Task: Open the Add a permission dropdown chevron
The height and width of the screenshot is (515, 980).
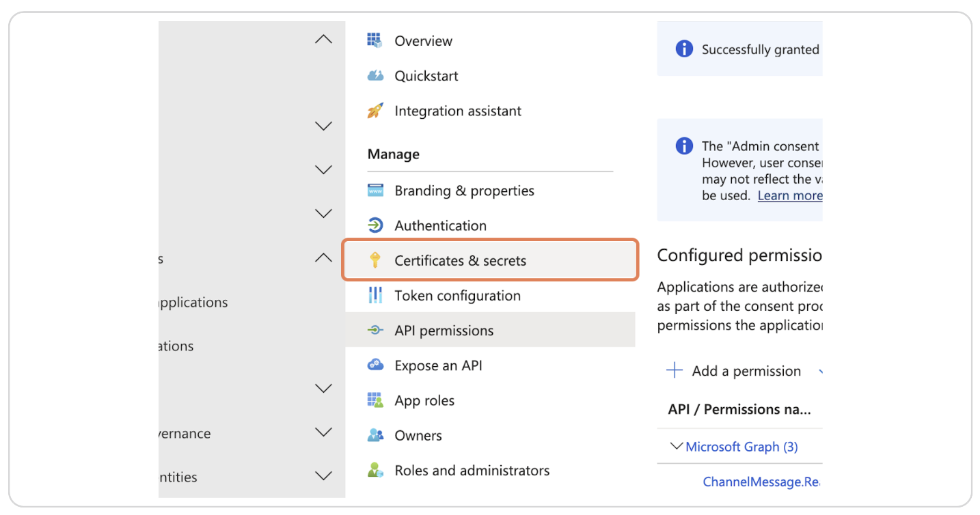Action: [x=820, y=371]
